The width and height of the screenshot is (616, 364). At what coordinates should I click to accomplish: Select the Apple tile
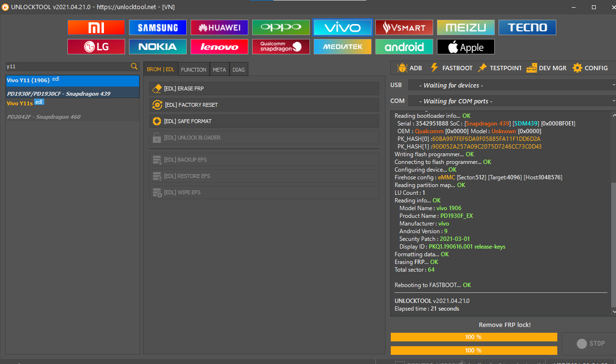(x=466, y=47)
